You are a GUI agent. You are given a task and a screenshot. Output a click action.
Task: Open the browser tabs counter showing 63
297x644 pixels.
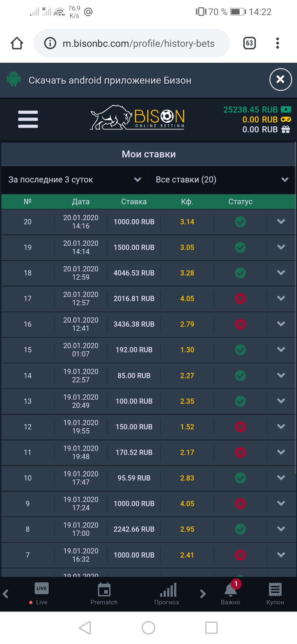[x=249, y=43]
